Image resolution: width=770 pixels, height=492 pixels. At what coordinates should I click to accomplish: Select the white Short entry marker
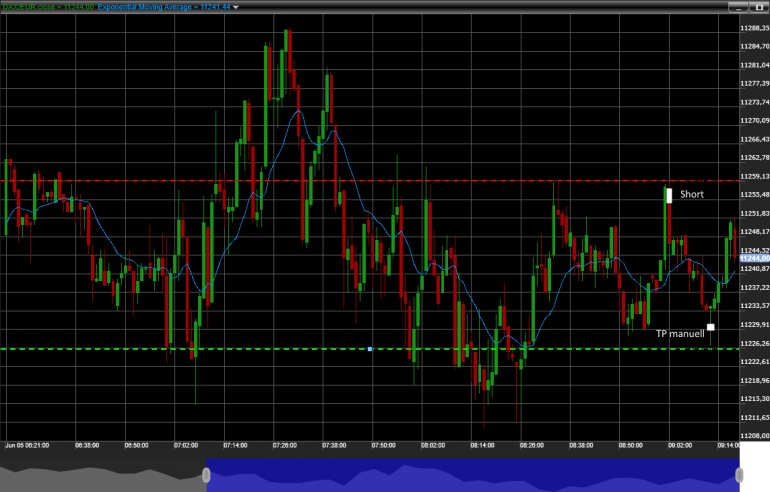click(x=669, y=195)
